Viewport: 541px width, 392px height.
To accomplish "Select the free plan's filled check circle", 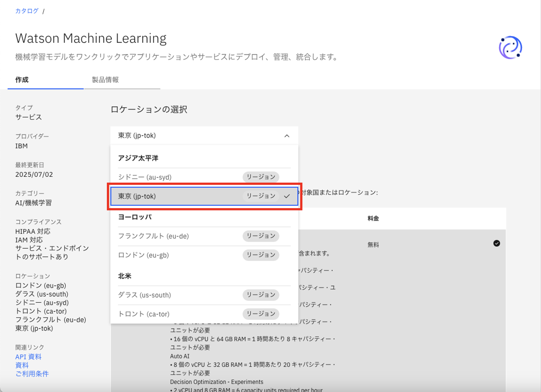I will coord(497,243).
